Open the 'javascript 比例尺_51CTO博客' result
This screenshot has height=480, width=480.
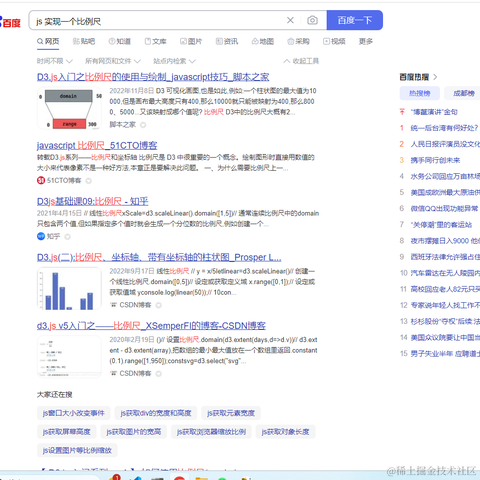[97, 146]
